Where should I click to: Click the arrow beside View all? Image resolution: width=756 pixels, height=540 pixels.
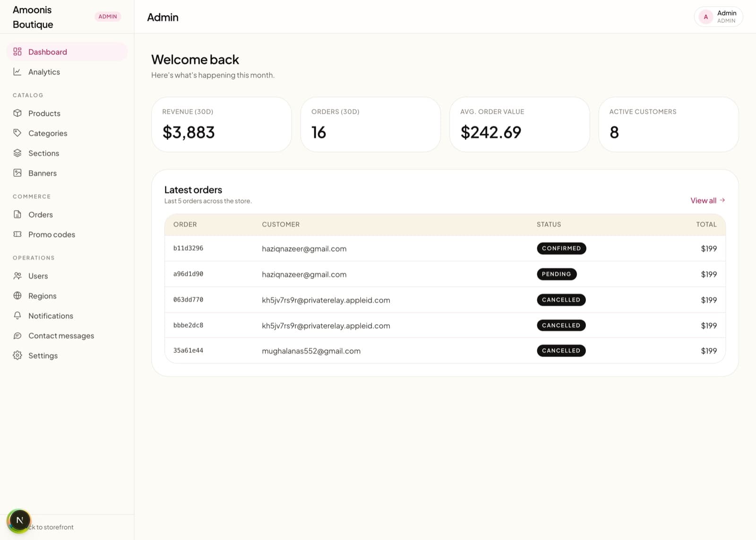pos(722,200)
